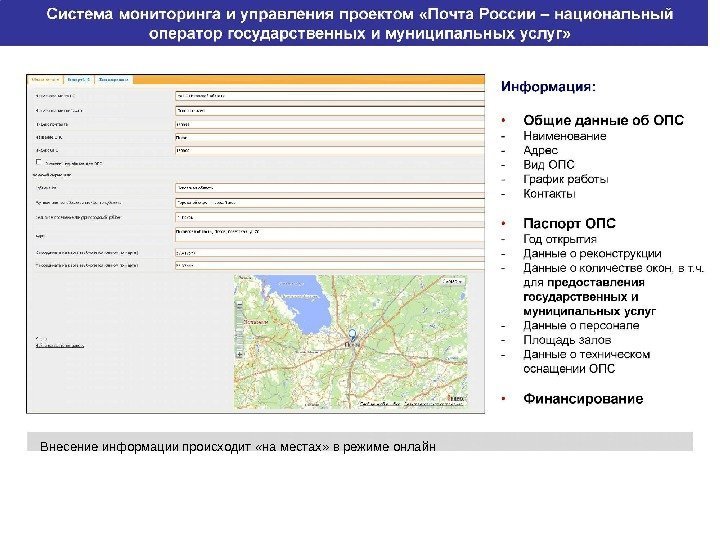Zoom in with the map plus button

(x=239, y=354)
